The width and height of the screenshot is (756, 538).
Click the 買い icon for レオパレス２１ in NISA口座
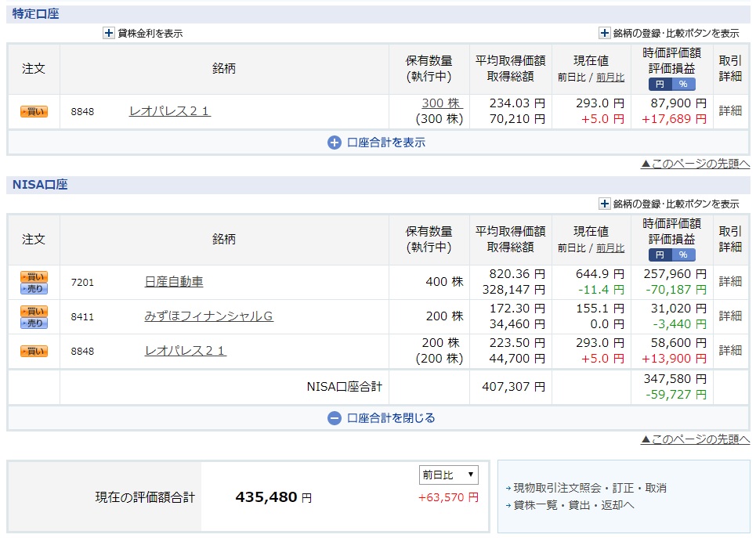[35, 350]
